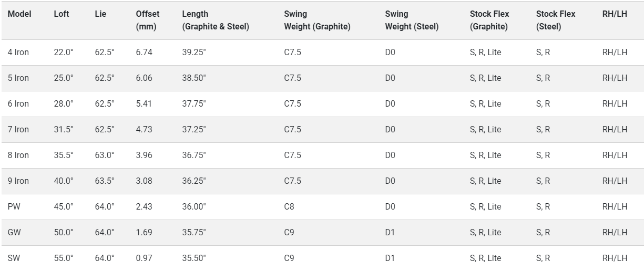The height and width of the screenshot is (271, 644).
Task: Click the RH/LH column header
Action: (615, 14)
